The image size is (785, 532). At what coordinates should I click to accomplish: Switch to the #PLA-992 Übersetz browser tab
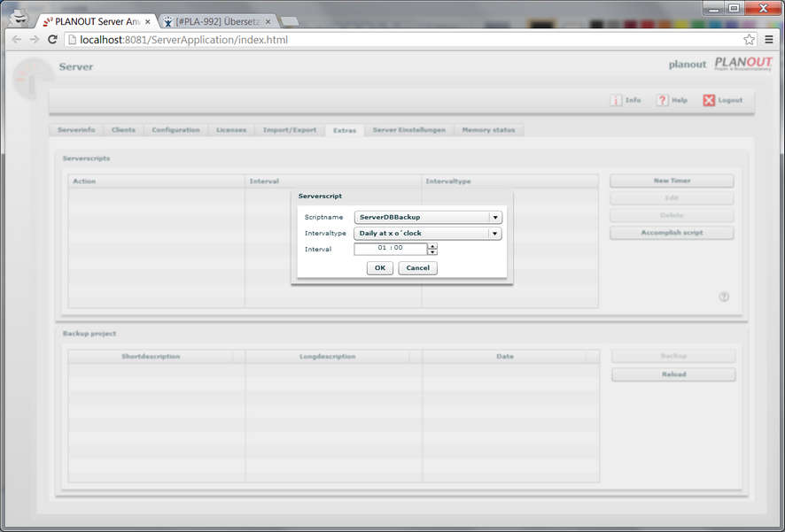(218, 21)
